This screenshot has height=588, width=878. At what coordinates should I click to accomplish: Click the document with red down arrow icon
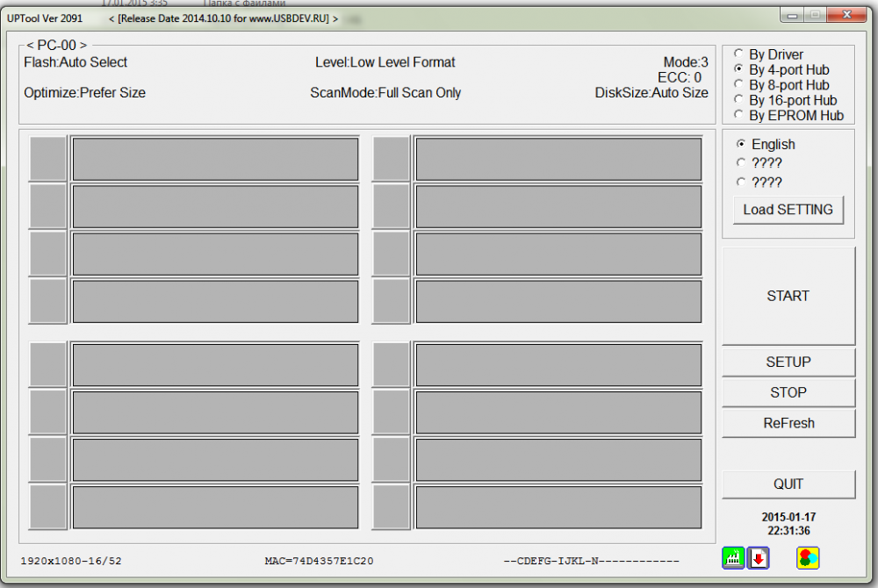coord(759,558)
